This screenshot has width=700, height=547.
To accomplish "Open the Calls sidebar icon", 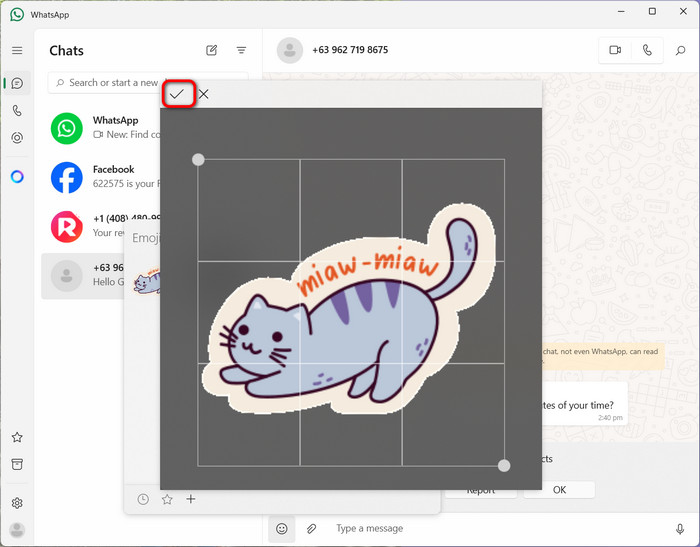I will (17, 110).
